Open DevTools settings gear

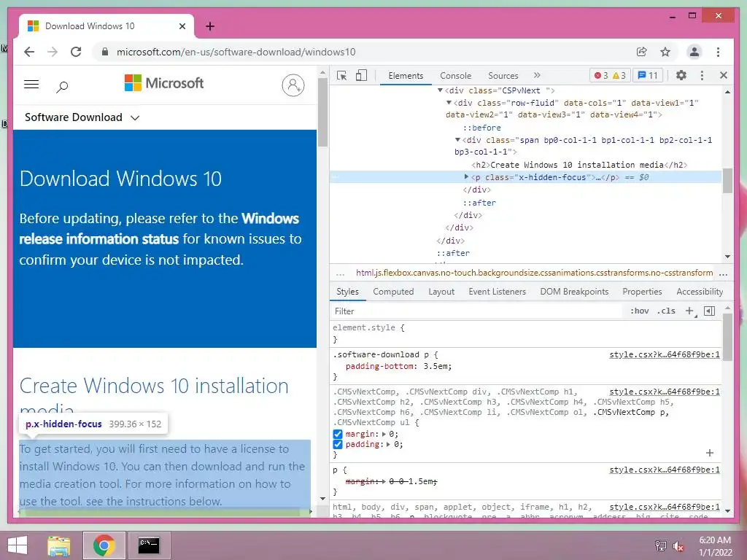click(x=681, y=75)
